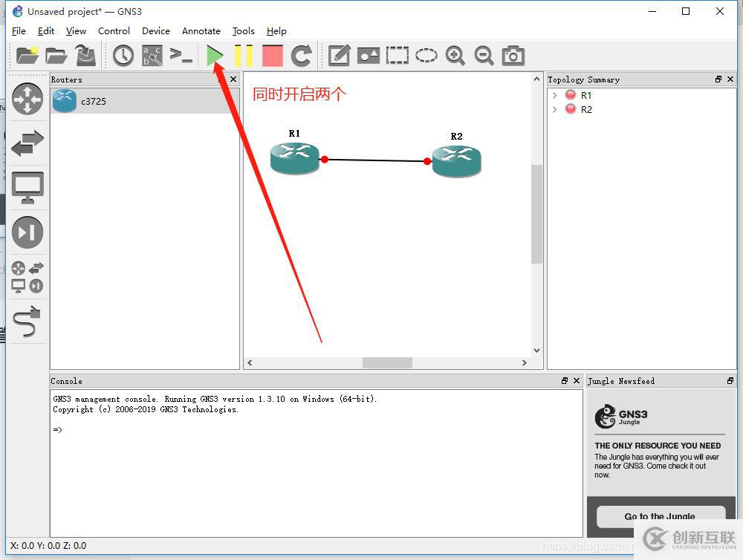Click canvas scroll right arrow
Screen dimensions: 743x560
point(524,363)
